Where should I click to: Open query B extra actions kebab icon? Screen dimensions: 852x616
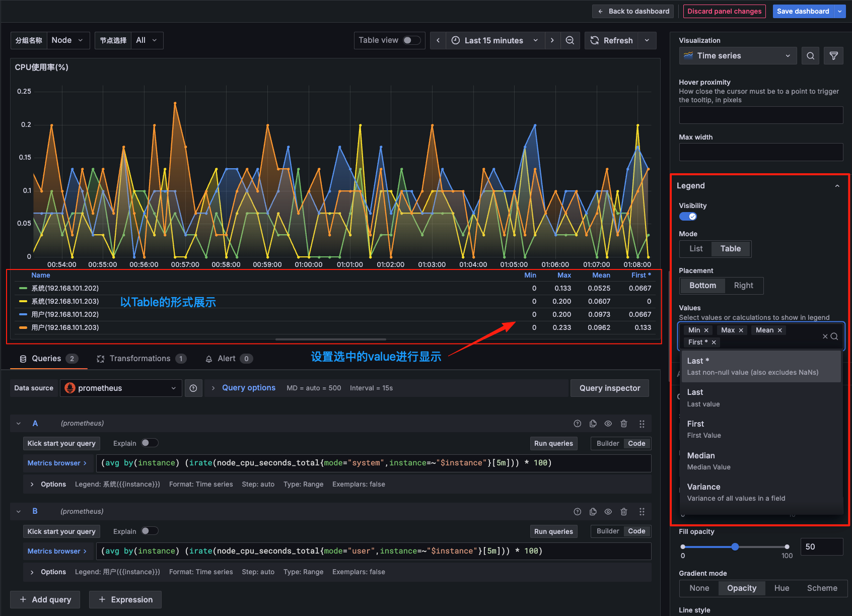pos(642,511)
